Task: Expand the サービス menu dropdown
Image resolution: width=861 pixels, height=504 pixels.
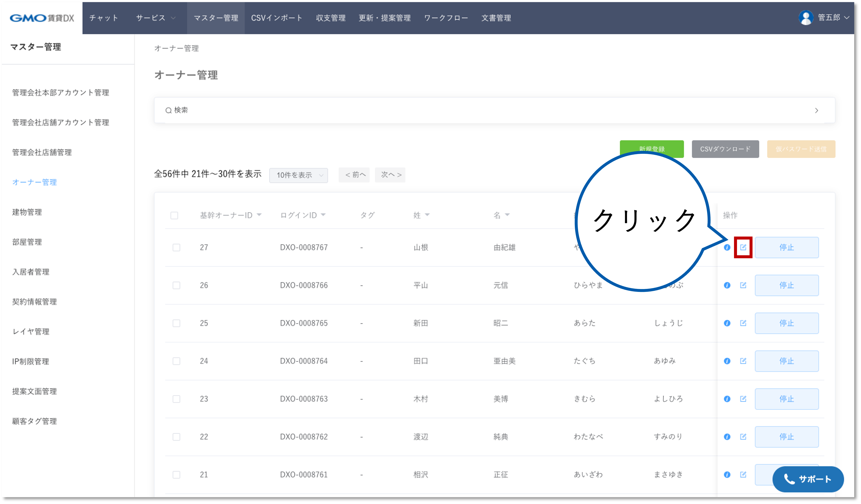Action: point(156,18)
